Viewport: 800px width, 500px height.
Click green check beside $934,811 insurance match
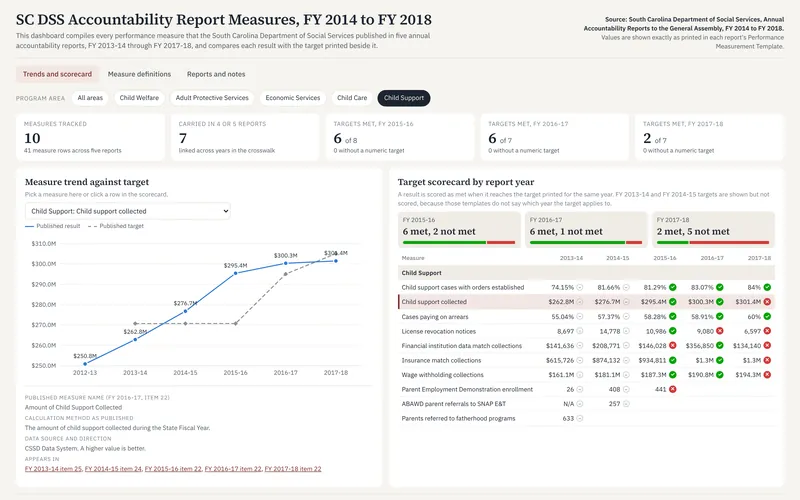coord(672,360)
